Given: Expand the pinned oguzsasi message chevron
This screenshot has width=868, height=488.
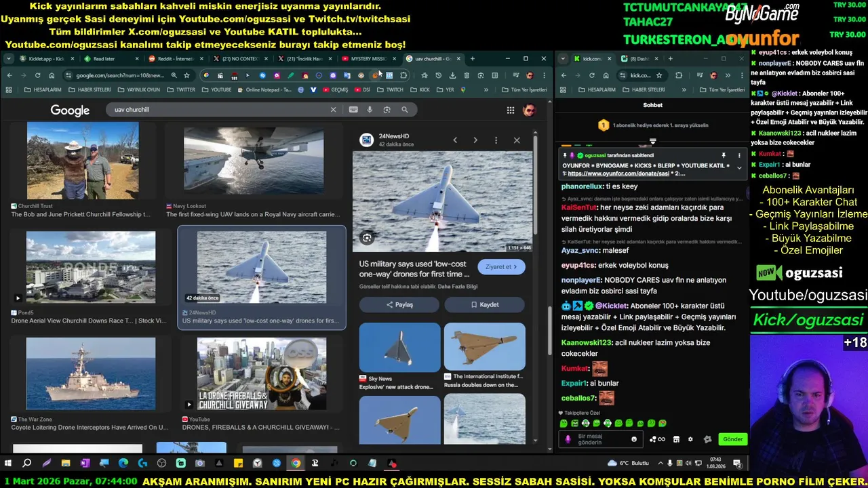Looking at the screenshot, I should (739, 167).
